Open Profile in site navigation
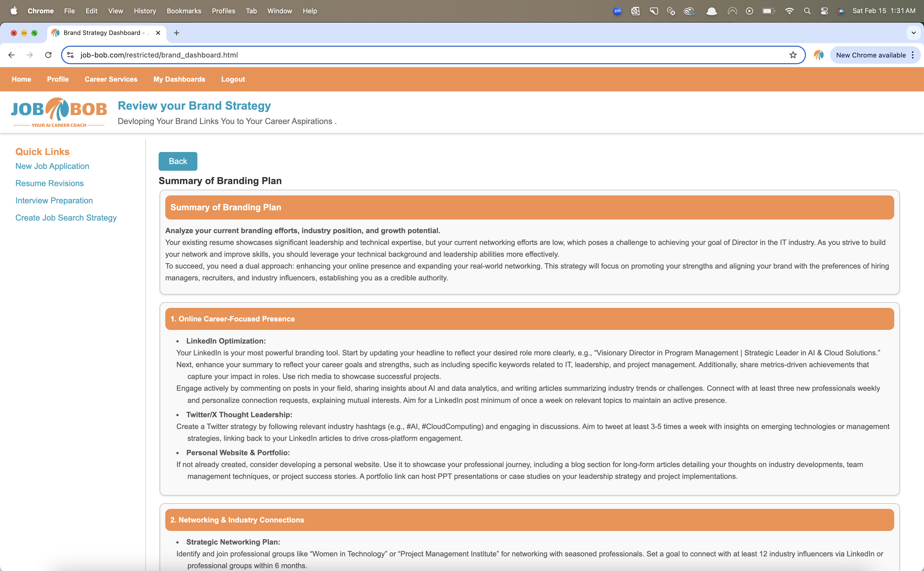The height and width of the screenshot is (571, 924). [58, 79]
